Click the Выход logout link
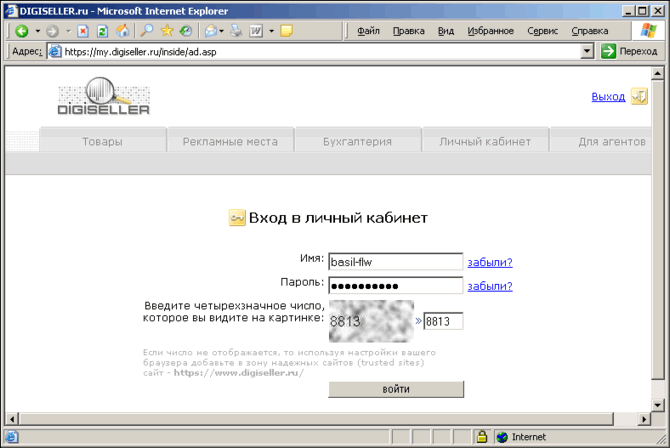This screenshot has height=448, width=670. (x=608, y=97)
